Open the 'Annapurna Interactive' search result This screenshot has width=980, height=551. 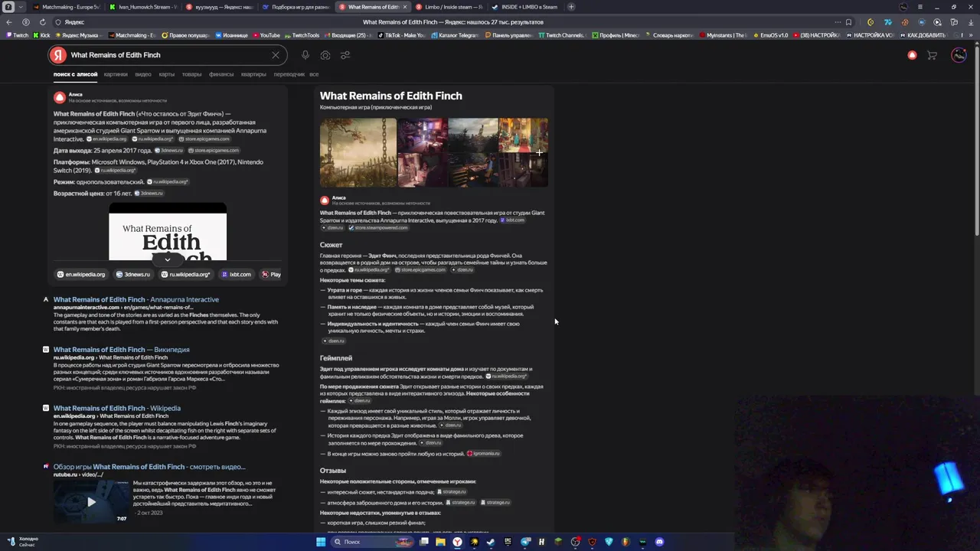pos(136,299)
